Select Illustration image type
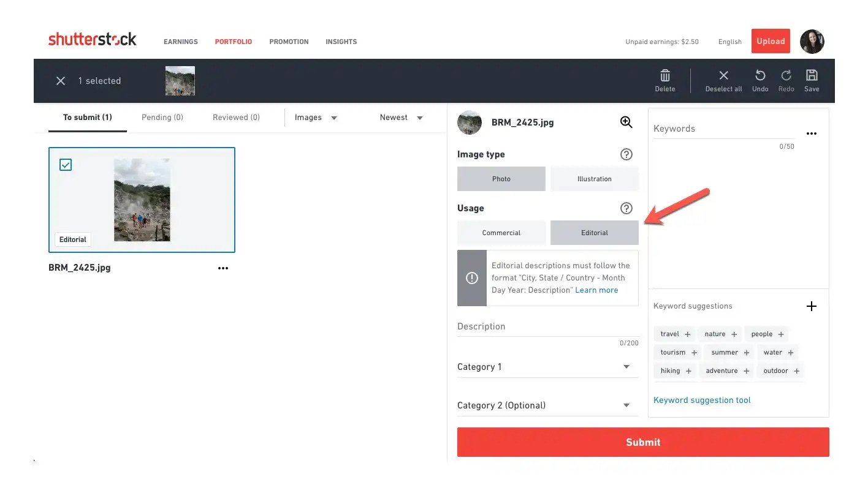Viewport: 868px width, 485px height. (595, 179)
